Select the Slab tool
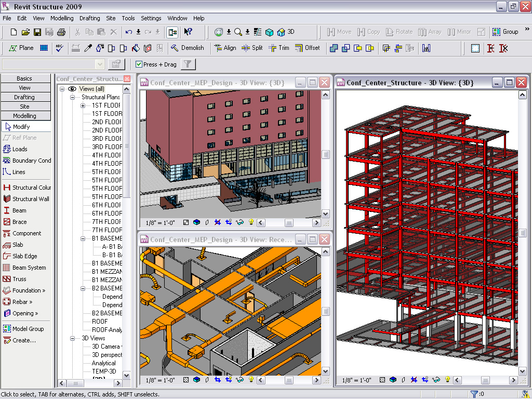Image resolution: width=532 pixels, height=399 pixels. click(x=18, y=245)
